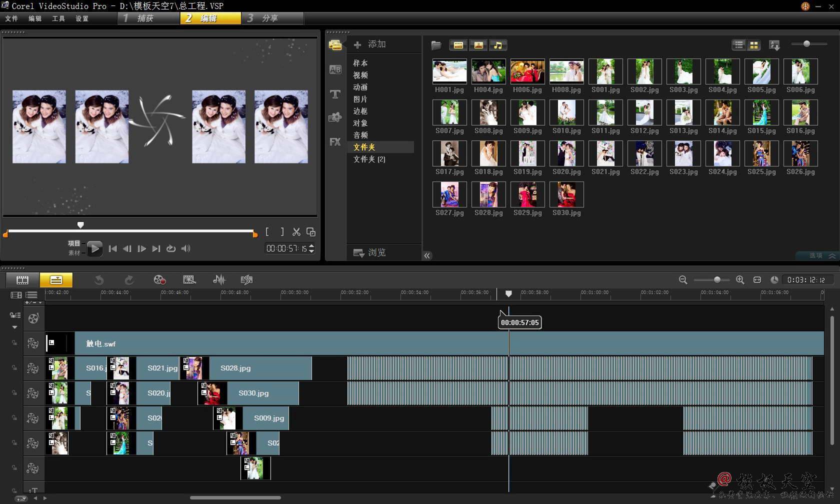The width and height of the screenshot is (840, 504).
Task: Open the FX Filter library icon
Action: pos(335,141)
